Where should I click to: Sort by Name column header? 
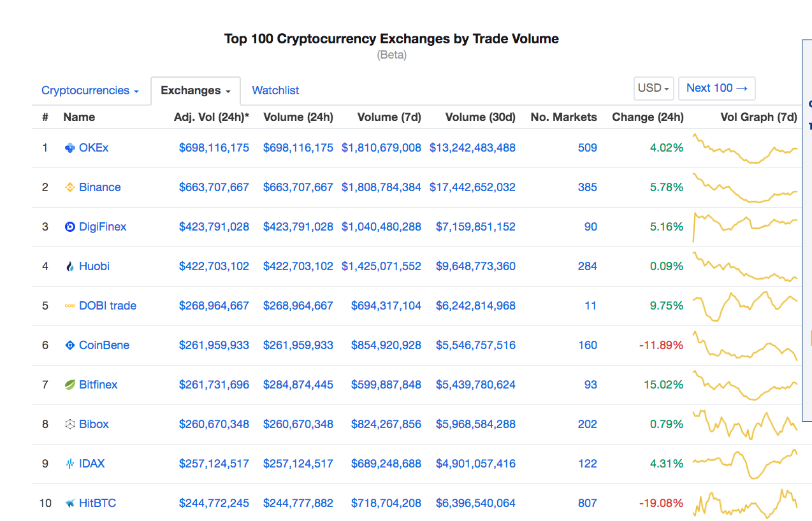tap(79, 117)
